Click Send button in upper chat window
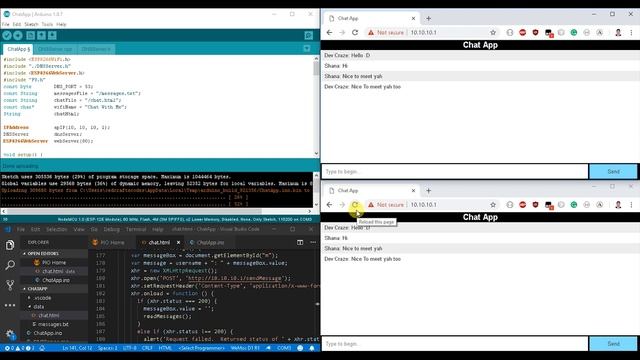The width and height of the screenshot is (640, 360). pyautogui.click(x=613, y=171)
